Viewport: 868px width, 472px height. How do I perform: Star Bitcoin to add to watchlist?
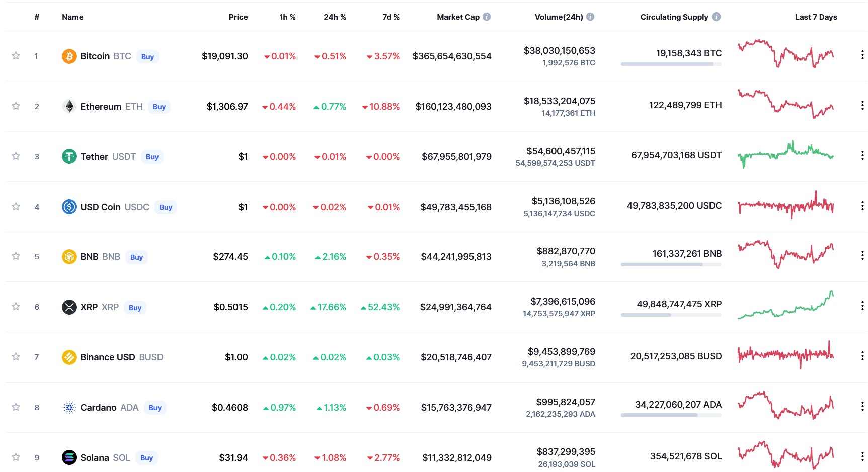[x=16, y=55]
